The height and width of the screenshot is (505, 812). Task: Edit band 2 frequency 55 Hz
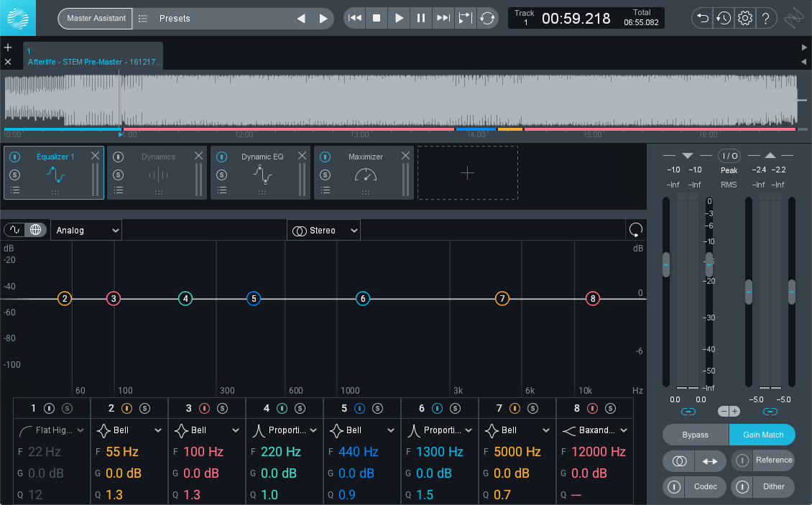coord(122,452)
